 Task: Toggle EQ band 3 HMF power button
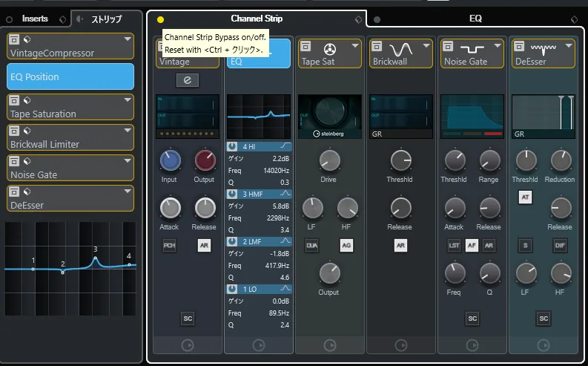[x=232, y=194]
